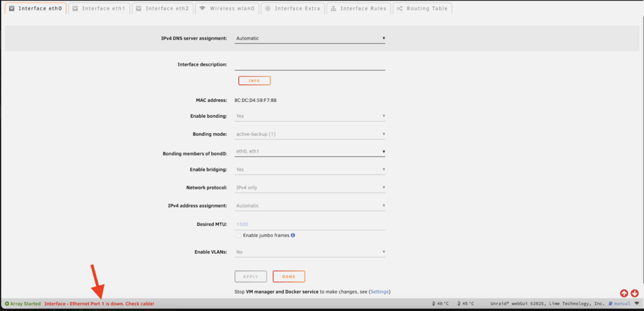
Task: Click the Interface Rules tab network icon
Action: [333, 8]
